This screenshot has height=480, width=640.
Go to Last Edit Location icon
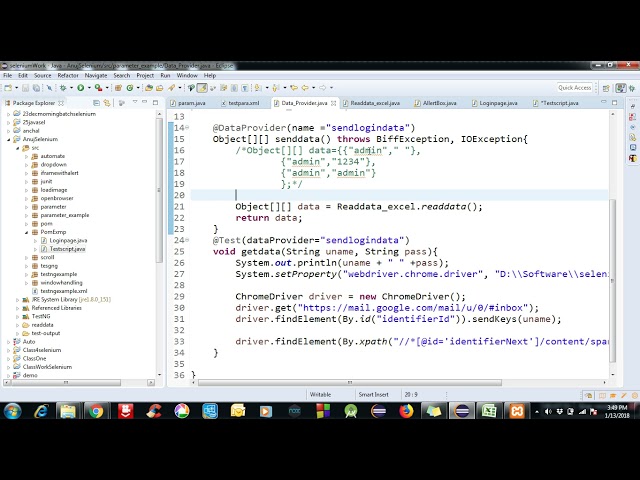[293, 88]
